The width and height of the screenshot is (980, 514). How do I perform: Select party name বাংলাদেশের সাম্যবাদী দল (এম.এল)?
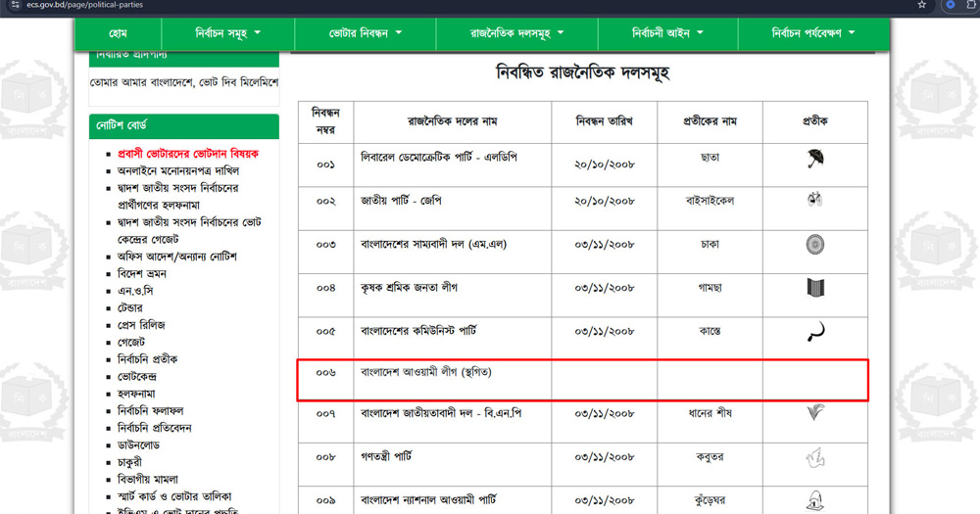click(434, 244)
